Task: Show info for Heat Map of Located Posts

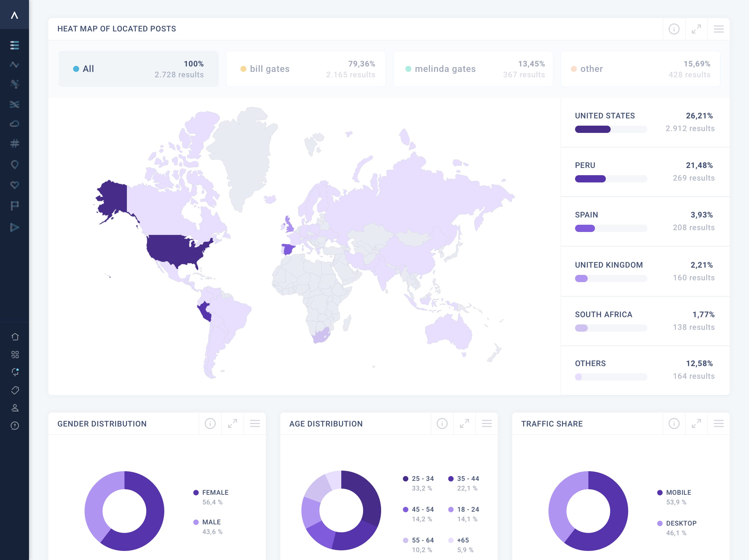Action: pos(674,29)
